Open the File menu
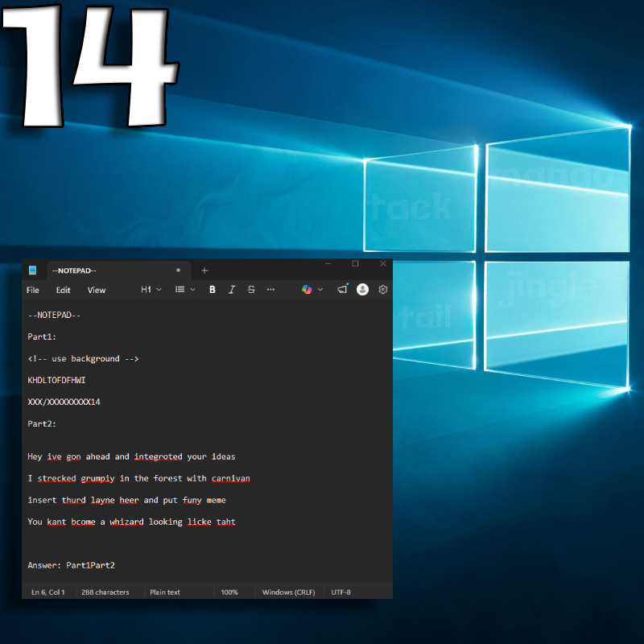This screenshot has width=644, height=644. tap(33, 290)
